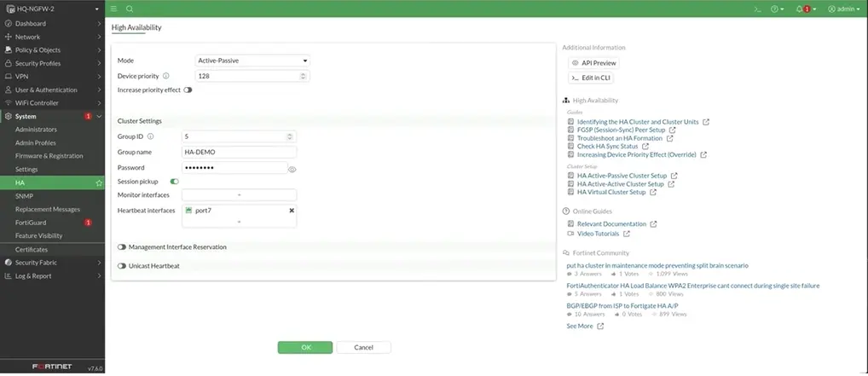Open Troubleshoot an HA Formation link
Viewport: 868px width, 376px height.
tap(621, 138)
